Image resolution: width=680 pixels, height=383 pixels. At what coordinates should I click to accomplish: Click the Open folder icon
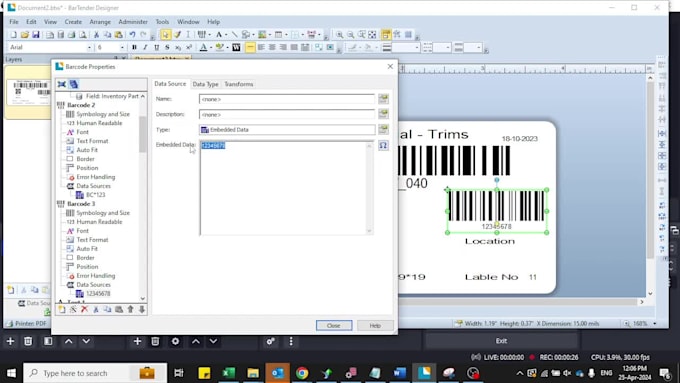tap(25, 35)
